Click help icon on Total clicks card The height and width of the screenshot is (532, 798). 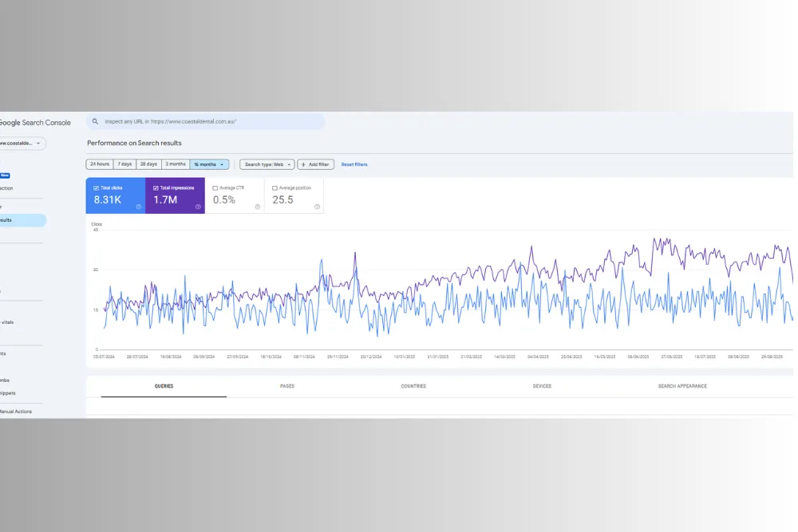138,207
